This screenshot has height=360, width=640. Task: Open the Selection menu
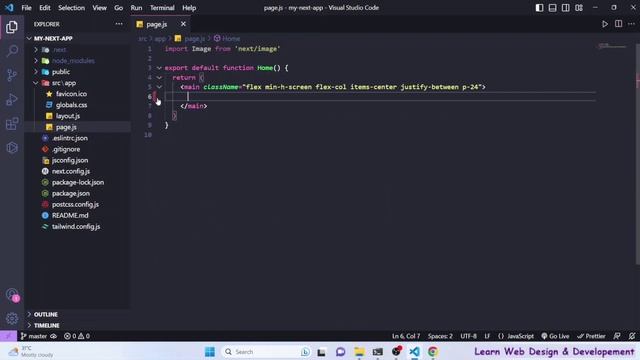click(71, 8)
